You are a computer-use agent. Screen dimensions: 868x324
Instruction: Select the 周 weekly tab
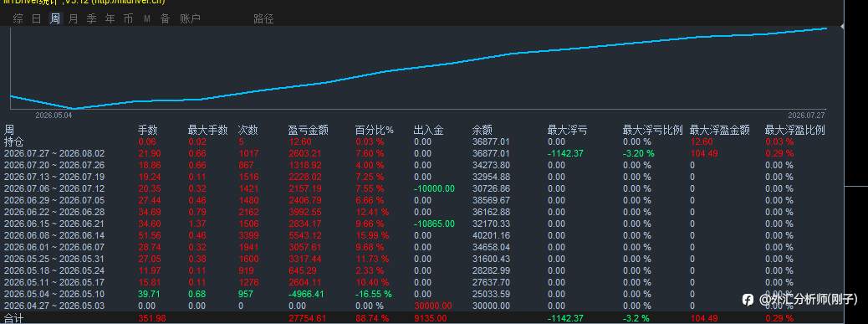click(x=55, y=18)
